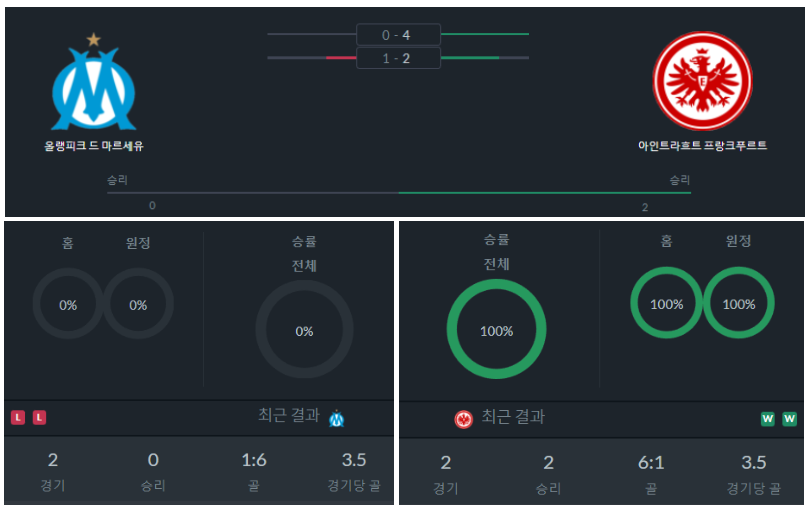The width and height of the screenshot is (808, 509).
Task: Click the last green W result badge
Action: (x=789, y=419)
